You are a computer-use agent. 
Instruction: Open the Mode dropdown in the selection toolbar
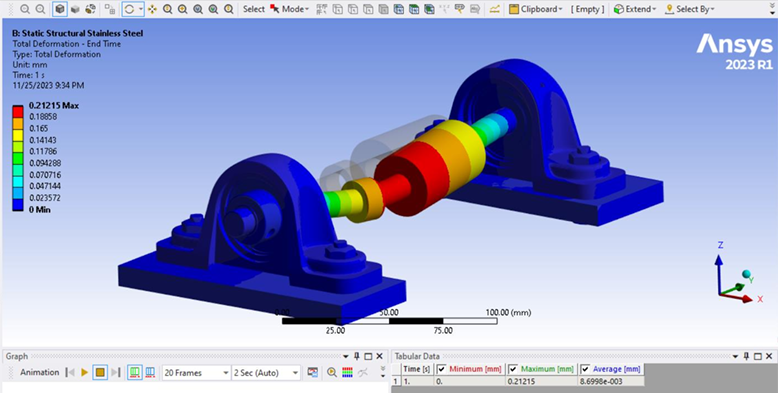click(x=295, y=9)
